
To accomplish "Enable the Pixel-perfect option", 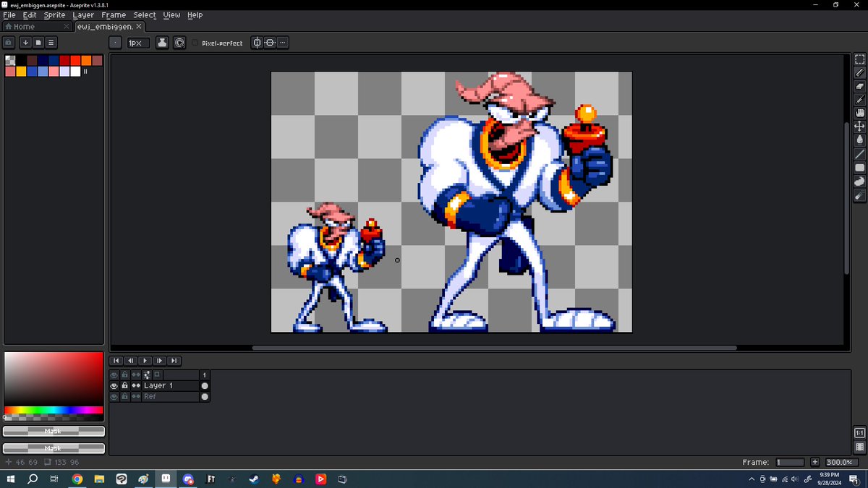I will coord(194,43).
